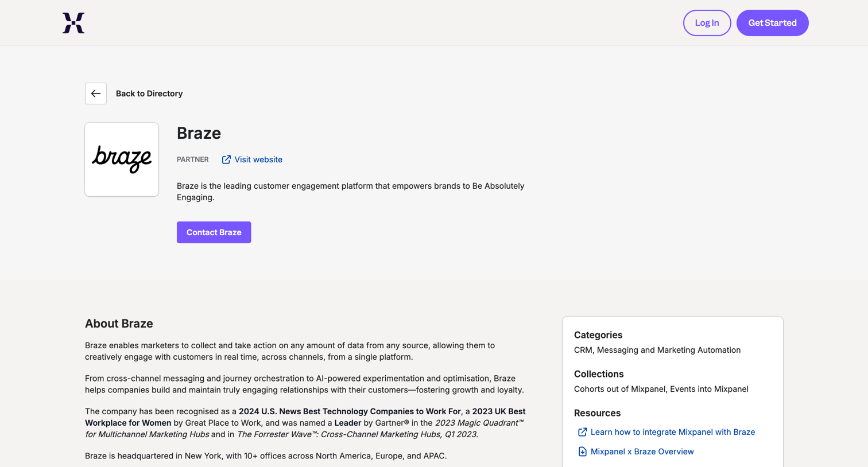Open the Mixpanel x Braze Overview resource
Image resolution: width=868 pixels, height=467 pixels.
click(642, 452)
